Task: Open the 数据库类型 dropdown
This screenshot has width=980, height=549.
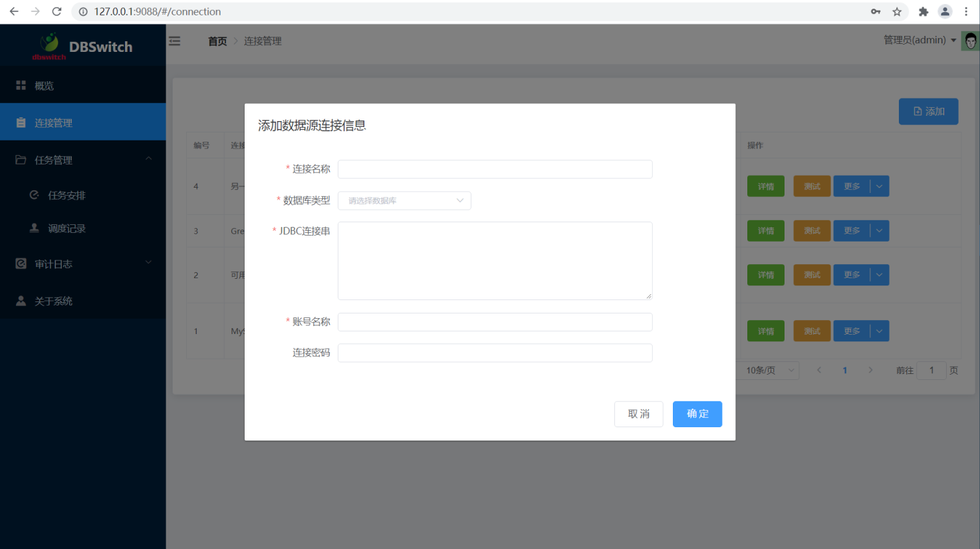Action: click(x=404, y=200)
